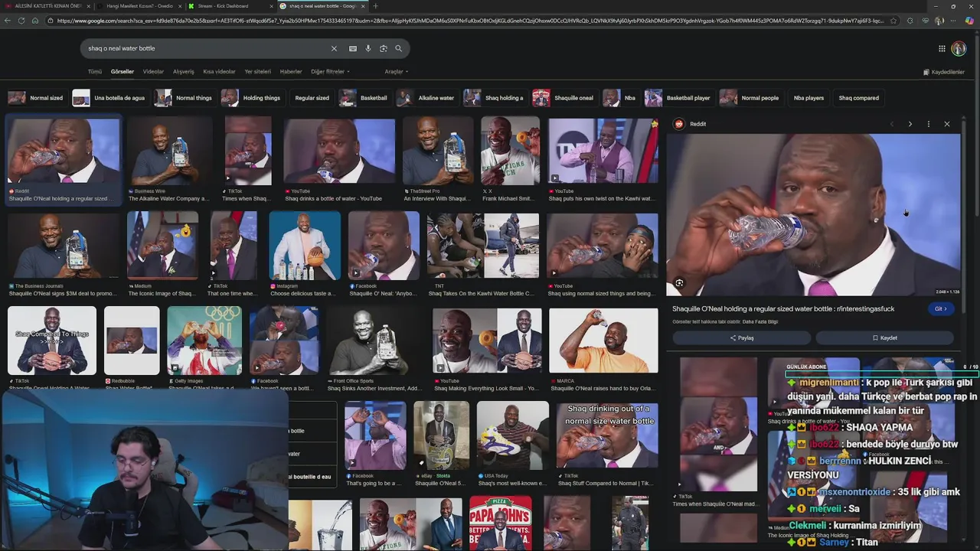
Task: Open the Haberler search tab
Action: point(291,72)
